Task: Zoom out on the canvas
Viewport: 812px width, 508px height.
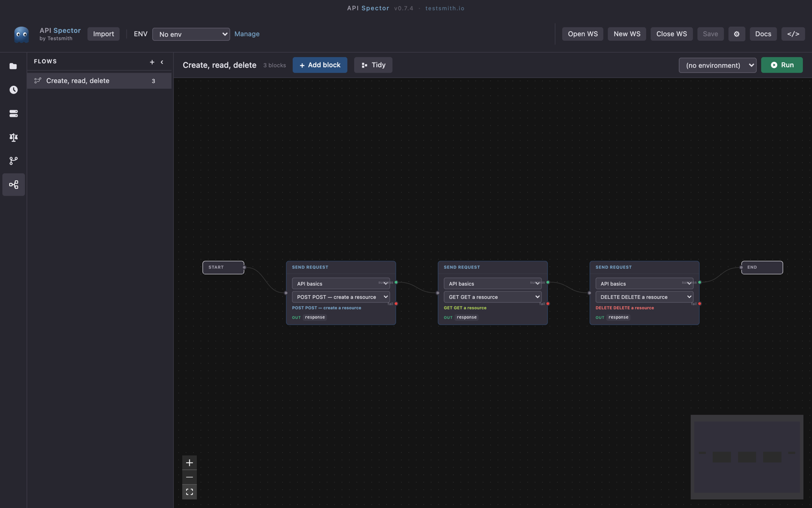Action: click(189, 478)
